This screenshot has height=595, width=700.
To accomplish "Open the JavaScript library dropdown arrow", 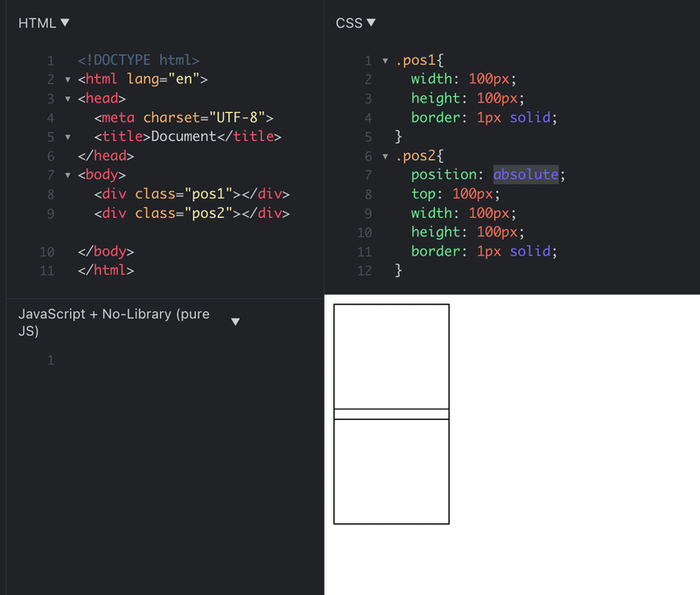I will click(x=235, y=321).
